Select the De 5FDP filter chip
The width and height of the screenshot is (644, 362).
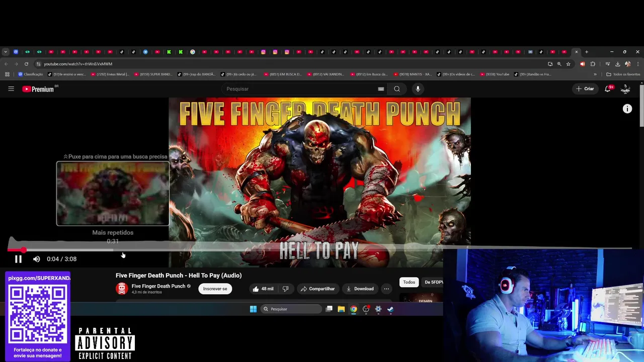click(x=433, y=282)
